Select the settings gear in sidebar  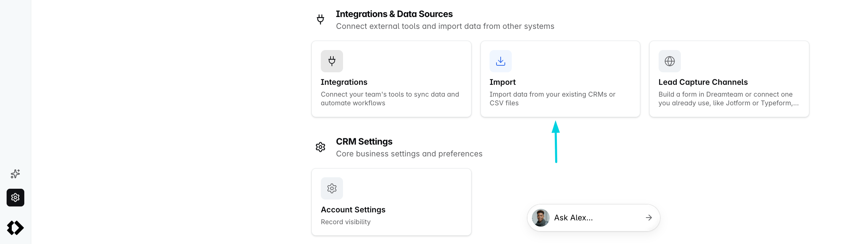point(15,197)
